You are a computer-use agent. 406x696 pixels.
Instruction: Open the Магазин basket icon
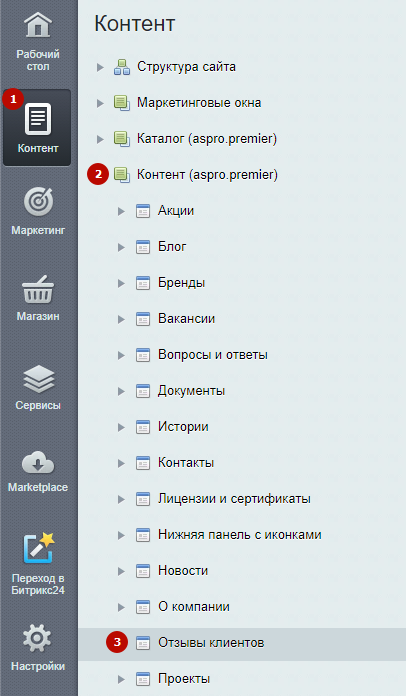coord(38,289)
